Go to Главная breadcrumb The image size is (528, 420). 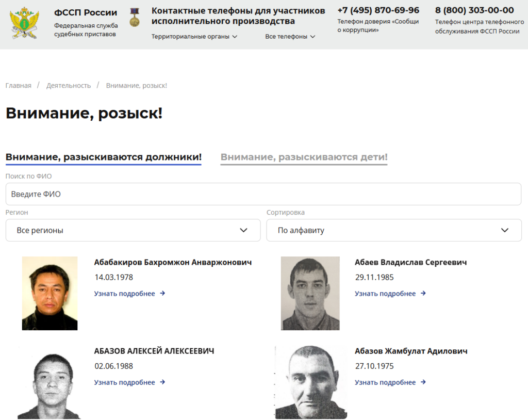tap(18, 86)
